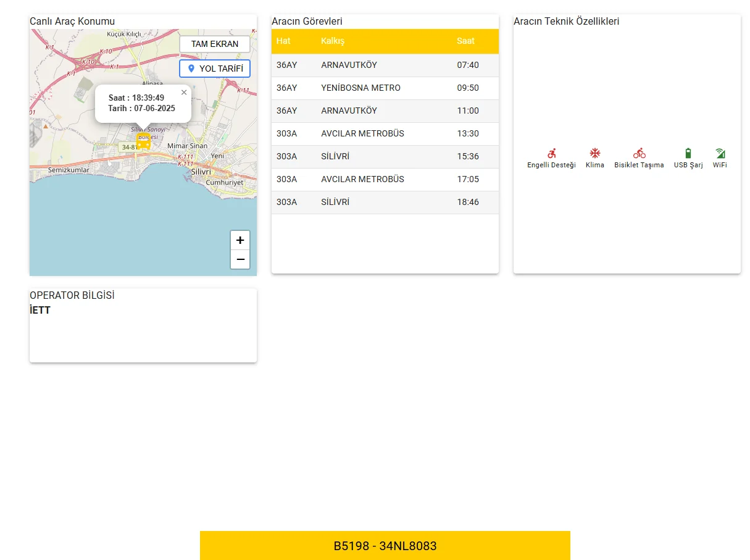Click the Klima snowflake icon
Viewport: 750px width, 560px height.
click(595, 154)
